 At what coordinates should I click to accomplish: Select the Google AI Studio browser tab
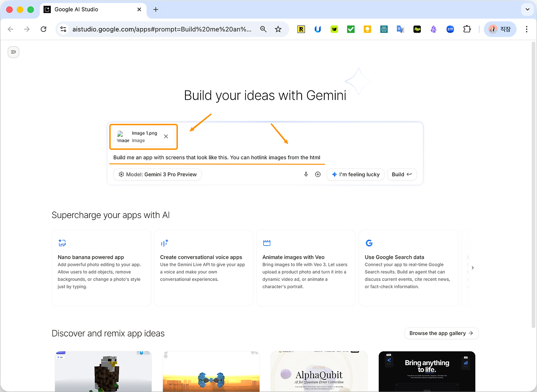tap(92, 10)
